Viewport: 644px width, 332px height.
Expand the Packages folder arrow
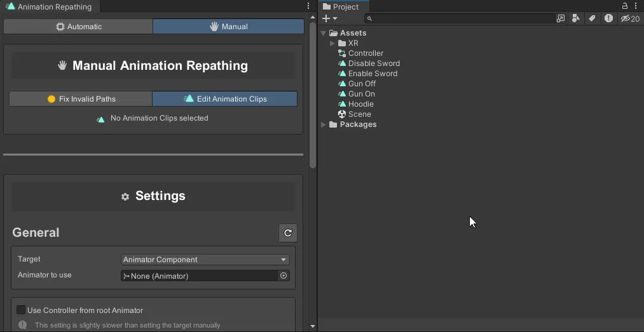tap(324, 124)
